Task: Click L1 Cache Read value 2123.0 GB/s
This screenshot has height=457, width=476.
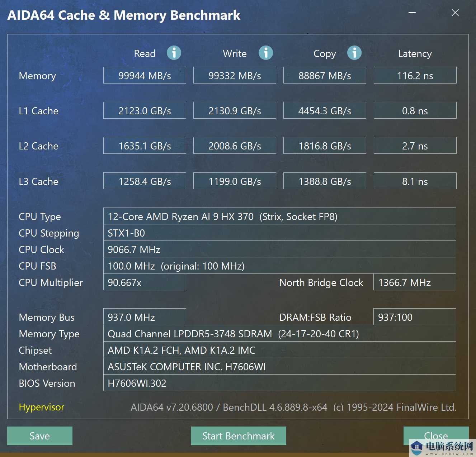Action: pos(145,110)
